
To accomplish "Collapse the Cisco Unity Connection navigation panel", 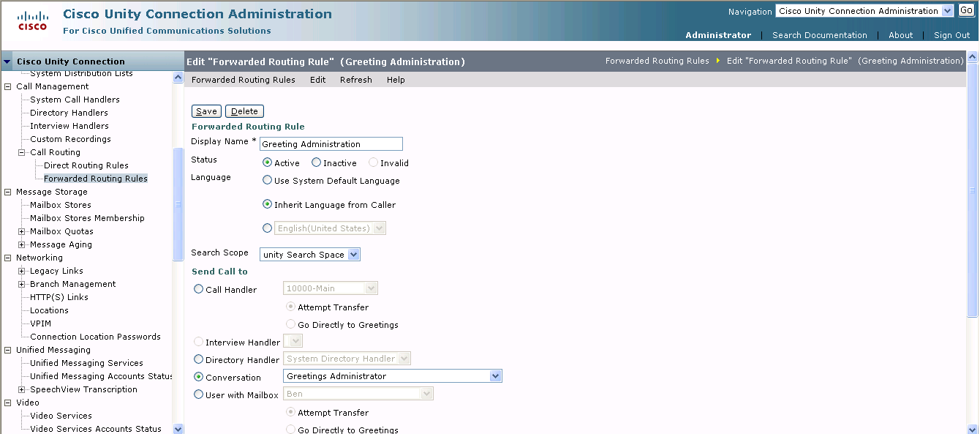I will [x=7, y=61].
